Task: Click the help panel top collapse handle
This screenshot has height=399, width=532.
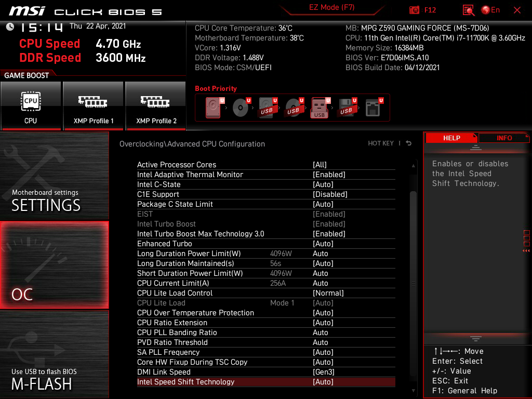Action: [476, 147]
